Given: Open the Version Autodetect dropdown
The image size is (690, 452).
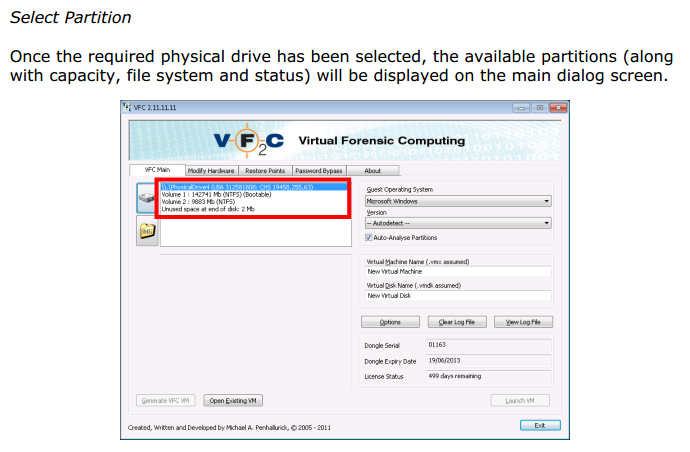Looking at the screenshot, I should (458, 223).
